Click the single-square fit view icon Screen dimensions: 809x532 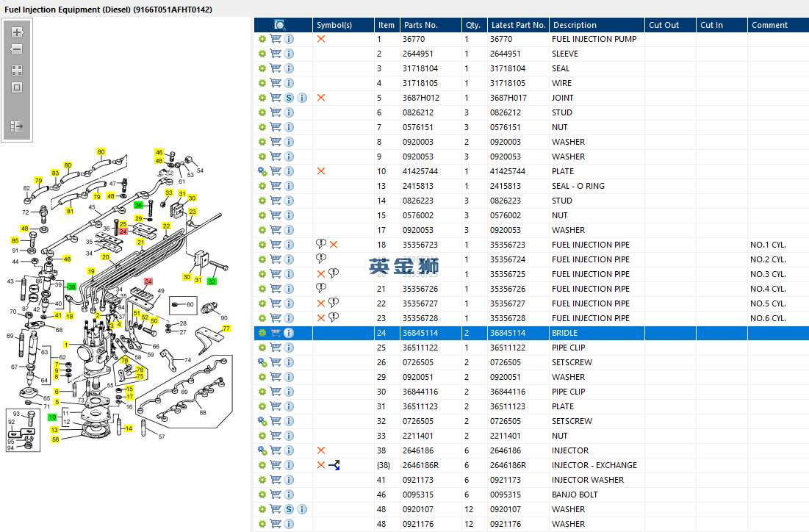tap(17, 87)
